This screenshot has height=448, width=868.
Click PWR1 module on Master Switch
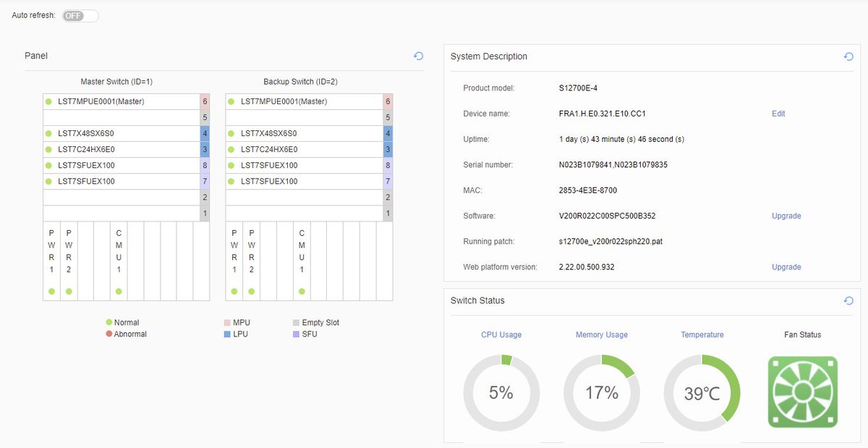(x=51, y=261)
